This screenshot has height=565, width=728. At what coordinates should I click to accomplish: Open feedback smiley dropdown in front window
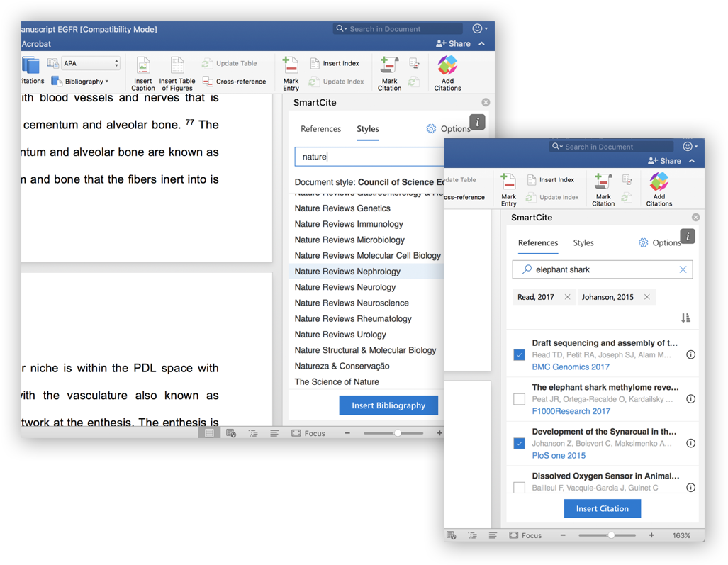point(690,147)
